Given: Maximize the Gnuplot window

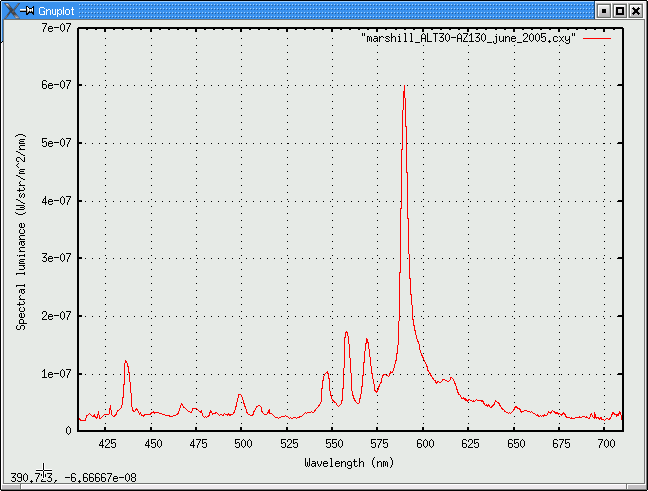Looking at the screenshot, I should [620, 10].
